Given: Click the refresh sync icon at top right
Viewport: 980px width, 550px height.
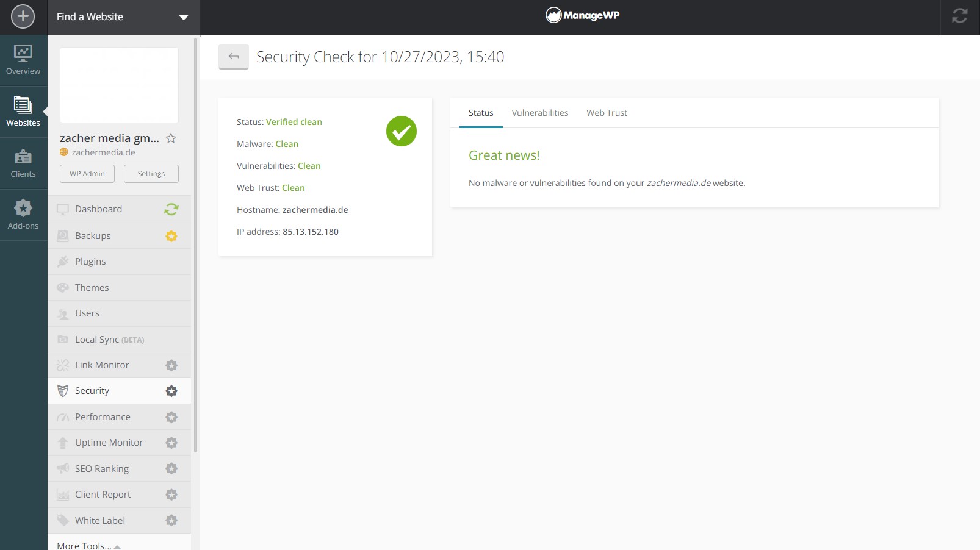Looking at the screenshot, I should 959,16.
